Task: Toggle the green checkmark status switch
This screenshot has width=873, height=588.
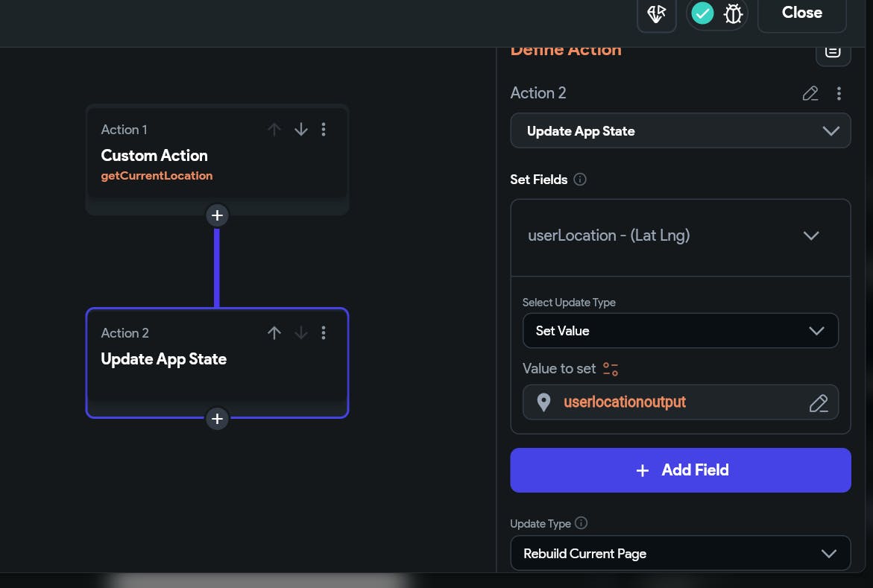Action: pos(702,13)
